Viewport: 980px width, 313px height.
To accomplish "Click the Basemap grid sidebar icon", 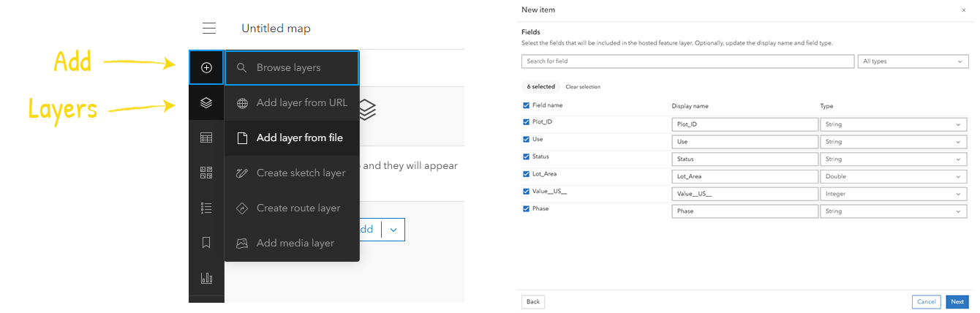I will coord(206,173).
